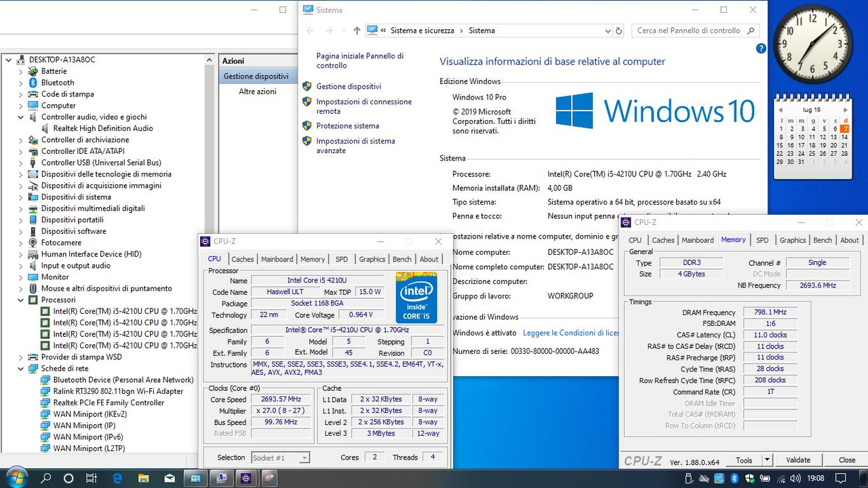Open About tab in CPU-Z Memory window
Image resolution: width=868 pixels, height=488 pixels.
pos(850,240)
